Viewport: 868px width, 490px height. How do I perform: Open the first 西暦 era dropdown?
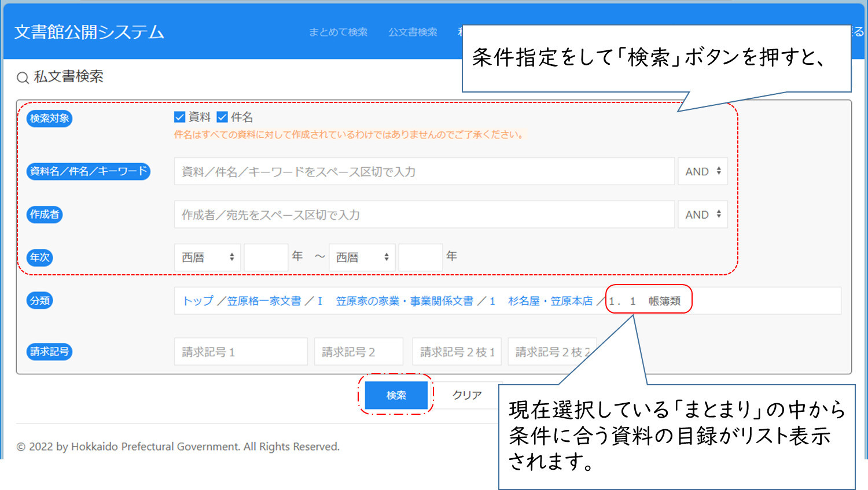pos(207,257)
